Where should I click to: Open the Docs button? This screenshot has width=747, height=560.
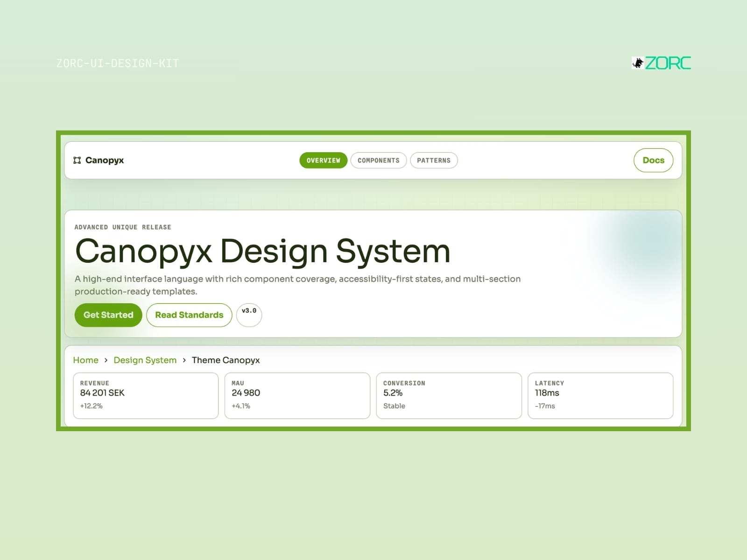click(653, 160)
